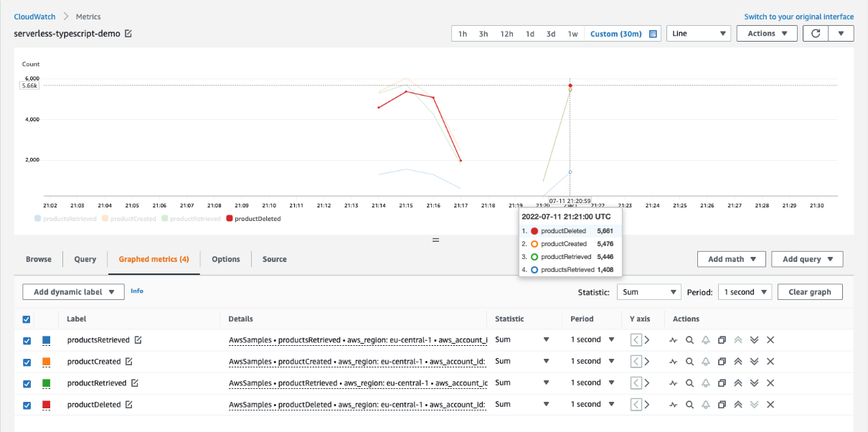Move productRetrieved row down
868x432 pixels.
[x=754, y=383]
